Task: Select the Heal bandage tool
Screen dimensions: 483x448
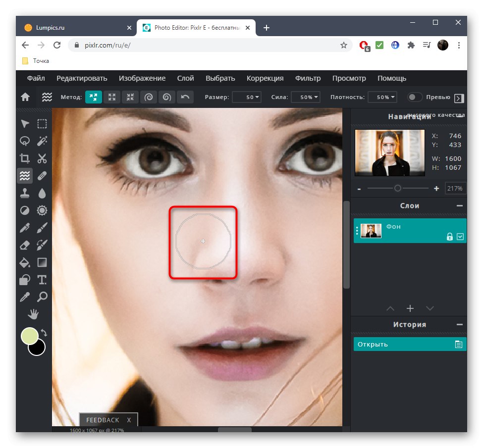Action: (x=42, y=176)
